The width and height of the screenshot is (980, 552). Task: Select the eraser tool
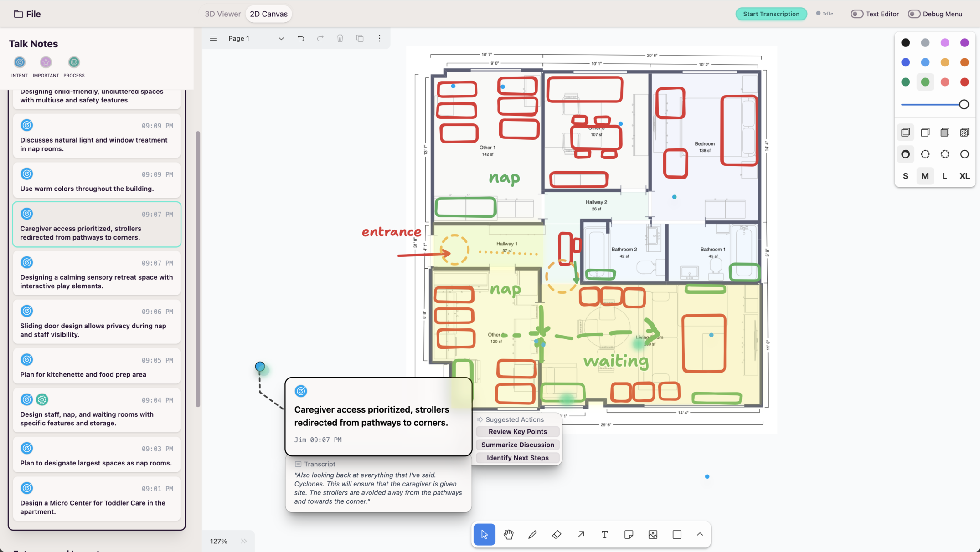point(557,534)
